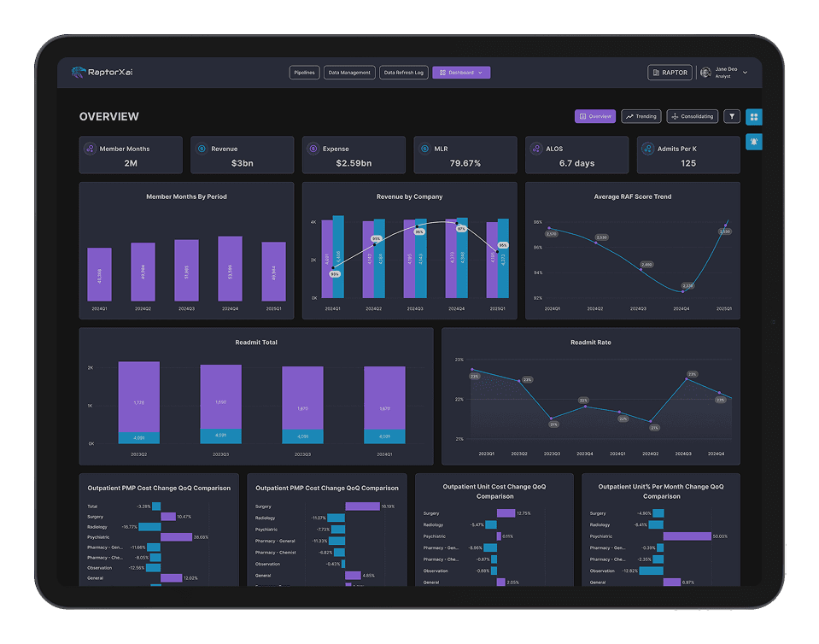Screen dimensions: 819x644
Task: Click the Readmit Rate chart title
Action: point(591,342)
